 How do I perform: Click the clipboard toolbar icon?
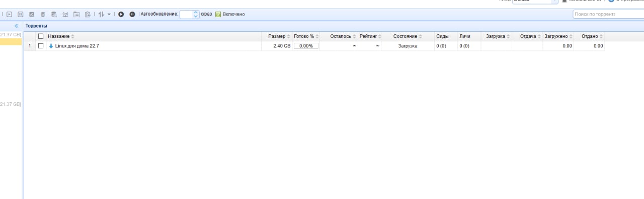point(88,14)
